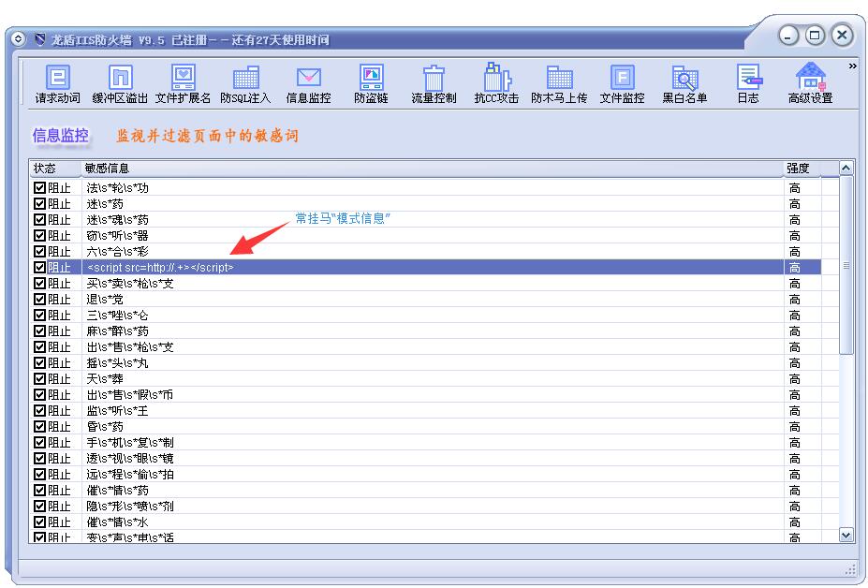Click 阻止 status in the 催\s*情\s*药 row
Image resolution: width=868 pixels, height=588 pixels.
(59, 491)
